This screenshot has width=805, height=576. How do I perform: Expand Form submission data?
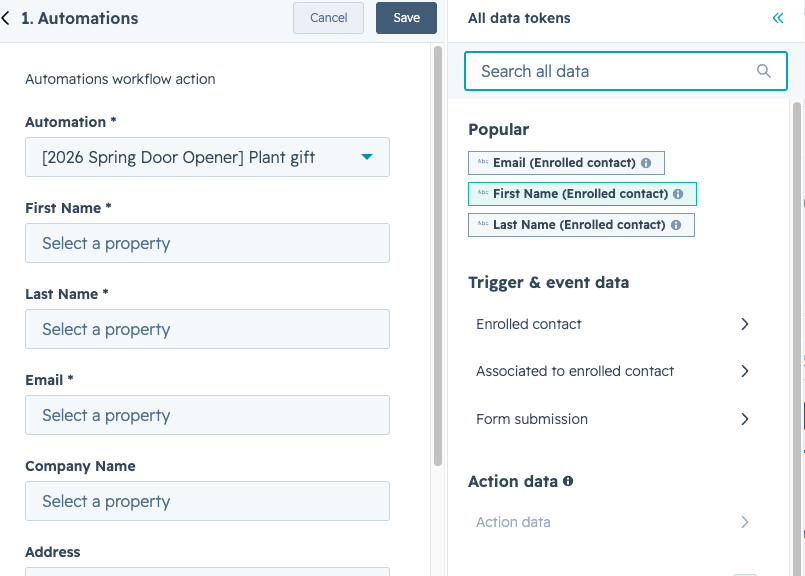point(612,419)
